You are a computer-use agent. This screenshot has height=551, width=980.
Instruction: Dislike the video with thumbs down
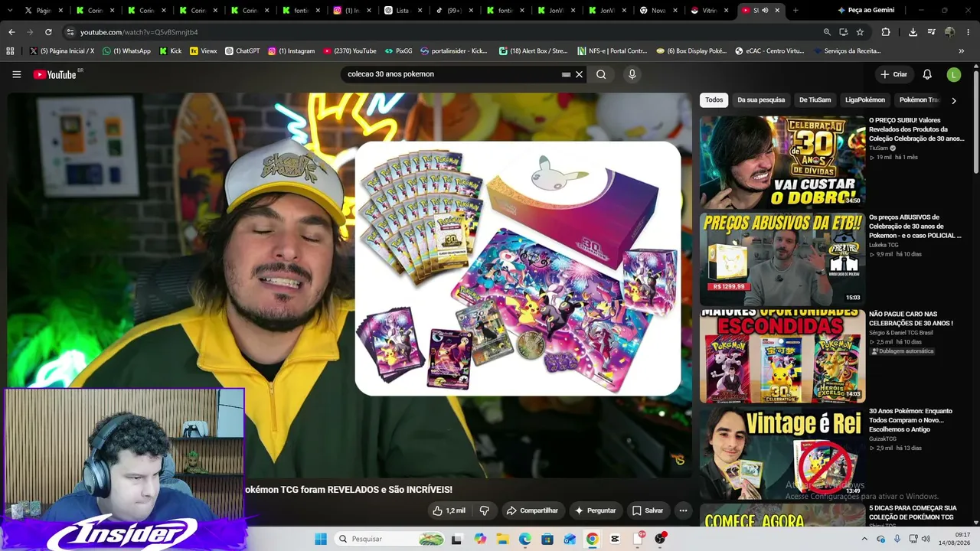point(484,510)
